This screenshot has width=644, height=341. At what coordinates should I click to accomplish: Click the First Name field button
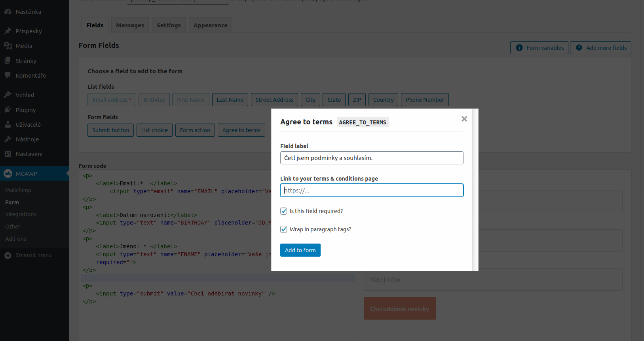pos(191,100)
